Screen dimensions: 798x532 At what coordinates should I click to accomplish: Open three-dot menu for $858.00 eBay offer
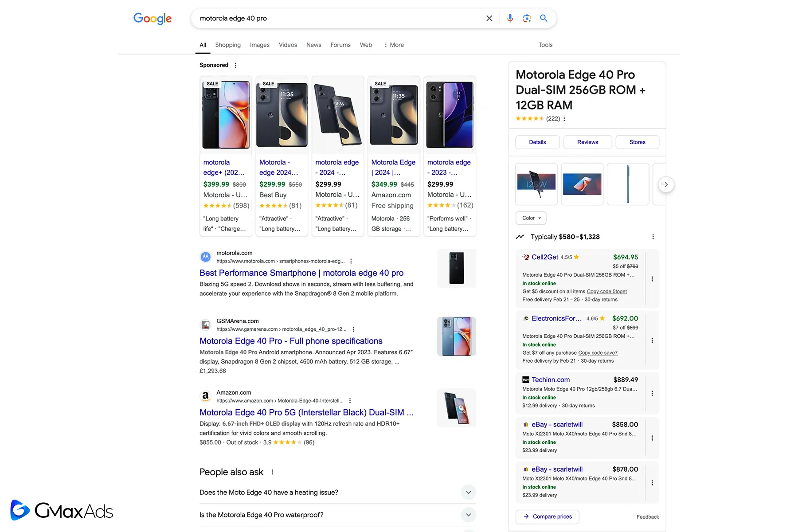[652, 438]
